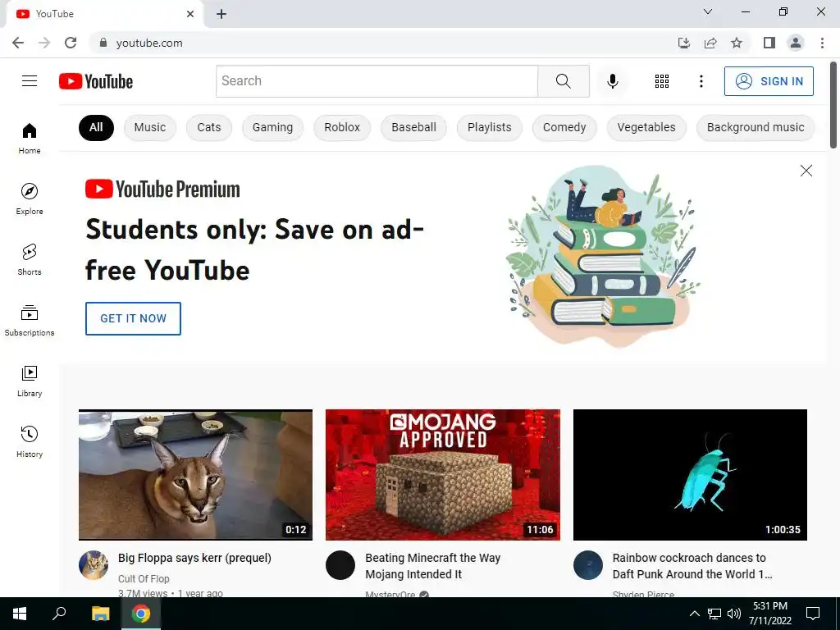Viewport: 840px width, 630px height.
Task: Open History in sidebar
Action: [30, 441]
